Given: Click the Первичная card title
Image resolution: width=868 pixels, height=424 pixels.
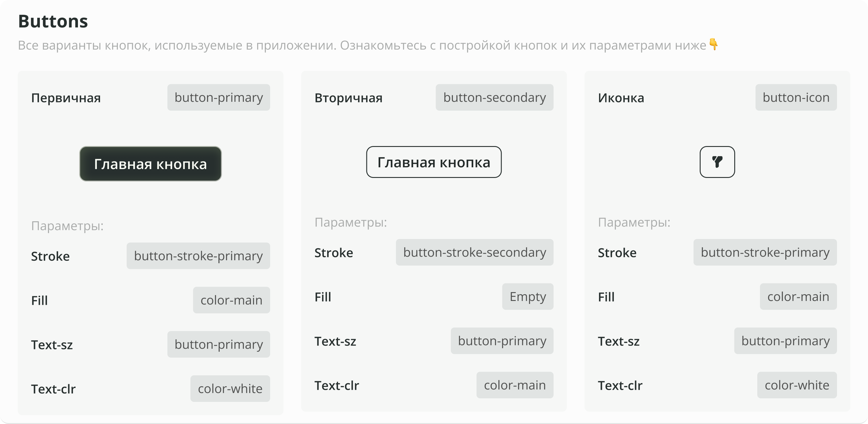Looking at the screenshot, I should tap(66, 98).
